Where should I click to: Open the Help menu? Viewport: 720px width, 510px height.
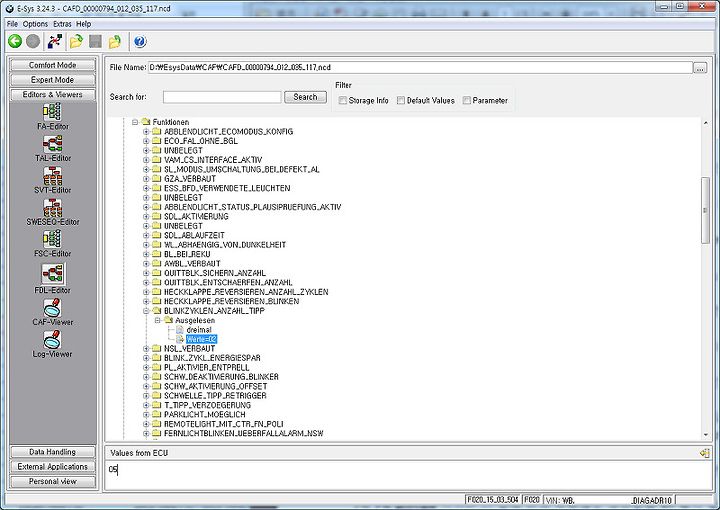pyautogui.click(x=84, y=24)
